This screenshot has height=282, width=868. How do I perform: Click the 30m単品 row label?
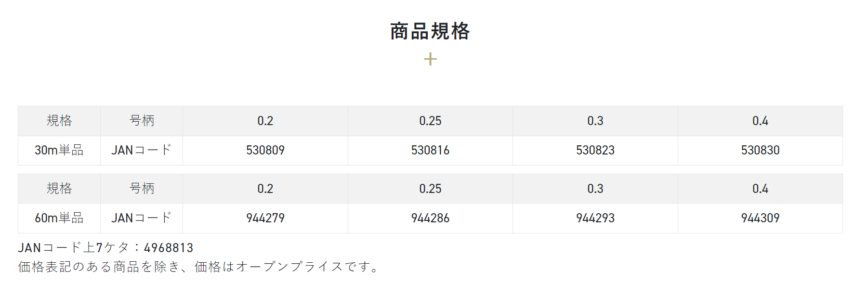(x=59, y=151)
